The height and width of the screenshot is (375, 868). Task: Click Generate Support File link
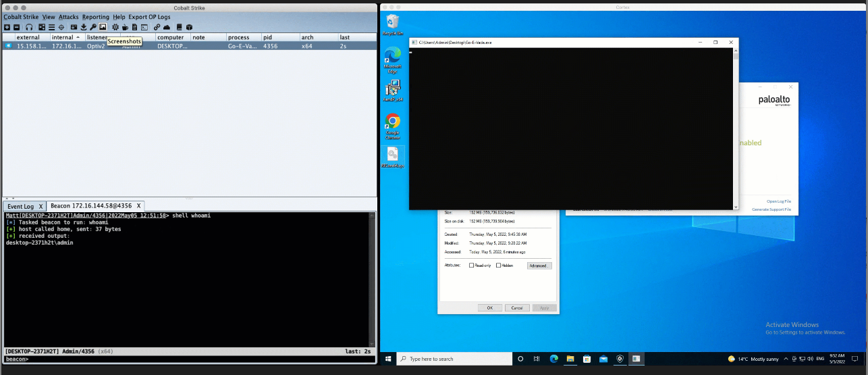(771, 209)
